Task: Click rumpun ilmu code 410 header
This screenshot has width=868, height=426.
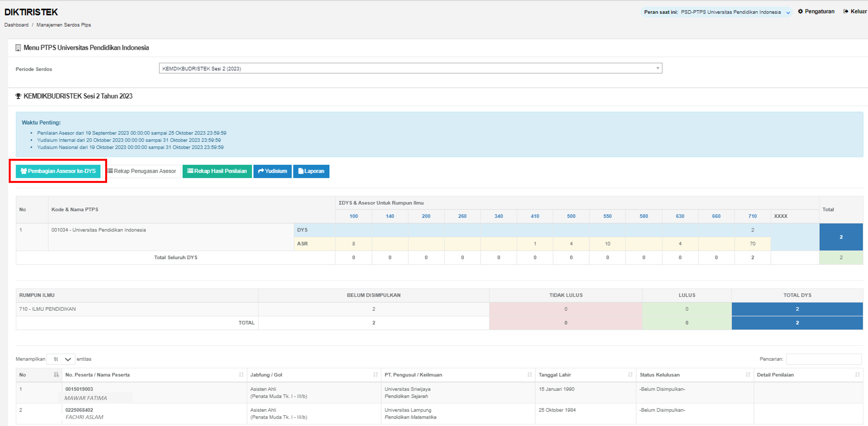Action: 535,216
